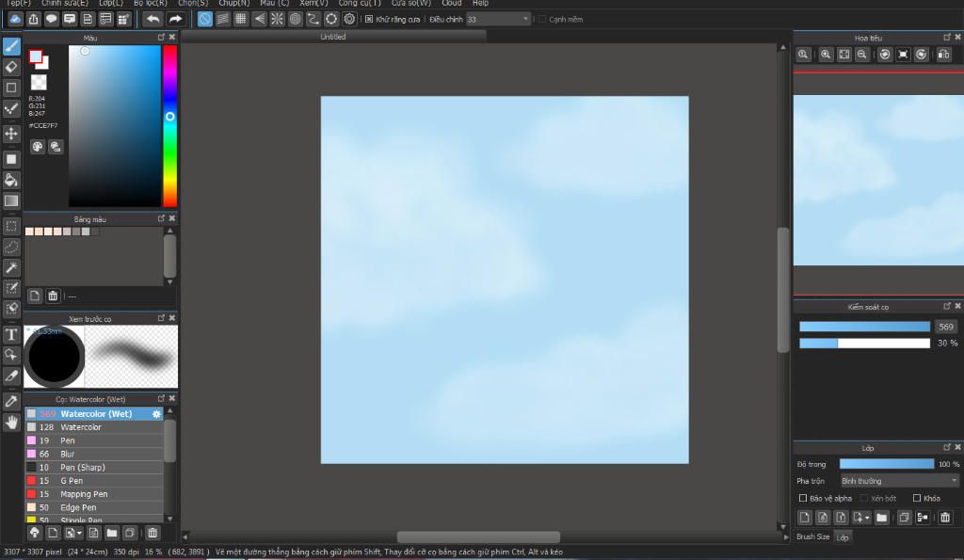Select the Watercolor brush with size 128

tap(94, 427)
